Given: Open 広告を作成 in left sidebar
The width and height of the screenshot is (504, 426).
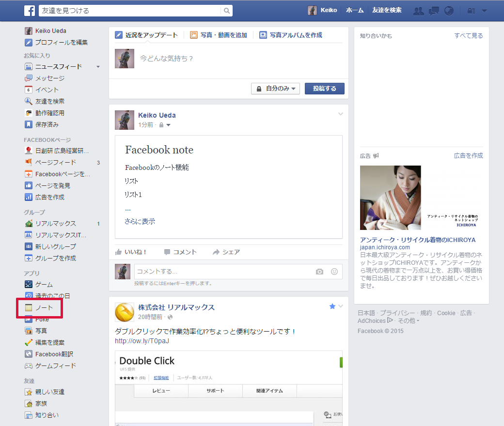Looking at the screenshot, I should click(45, 197).
